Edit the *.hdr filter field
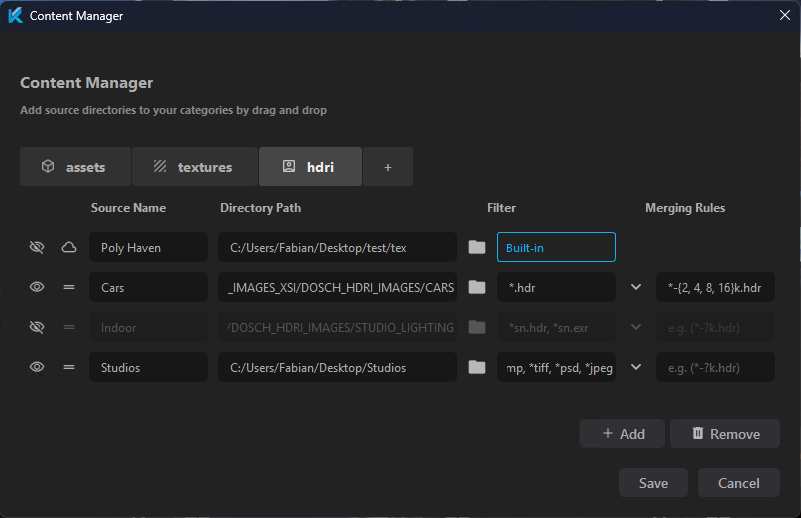Screen dimensions: 801x518 556,287
